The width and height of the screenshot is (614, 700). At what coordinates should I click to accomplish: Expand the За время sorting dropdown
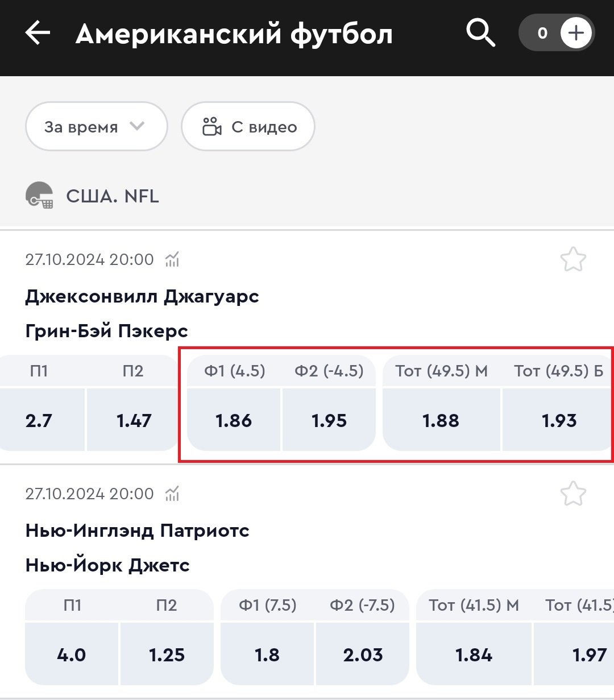click(x=96, y=127)
